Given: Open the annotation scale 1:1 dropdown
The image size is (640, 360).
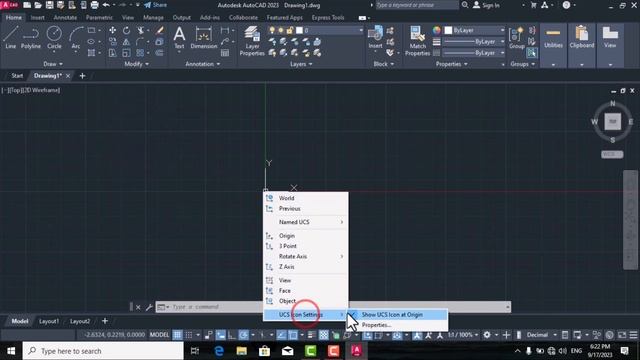Looking at the screenshot, I should (463, 335).
